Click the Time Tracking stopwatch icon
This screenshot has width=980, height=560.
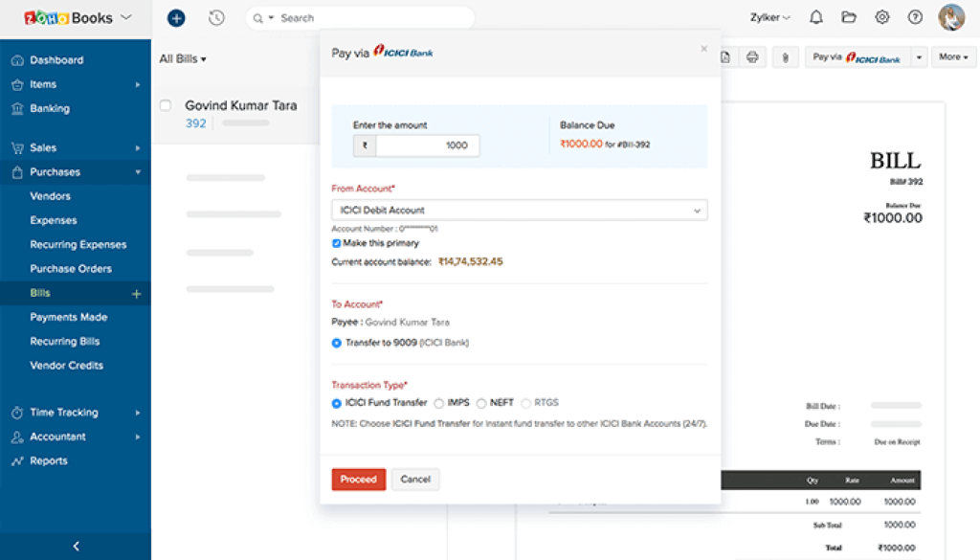coord(17,414)
